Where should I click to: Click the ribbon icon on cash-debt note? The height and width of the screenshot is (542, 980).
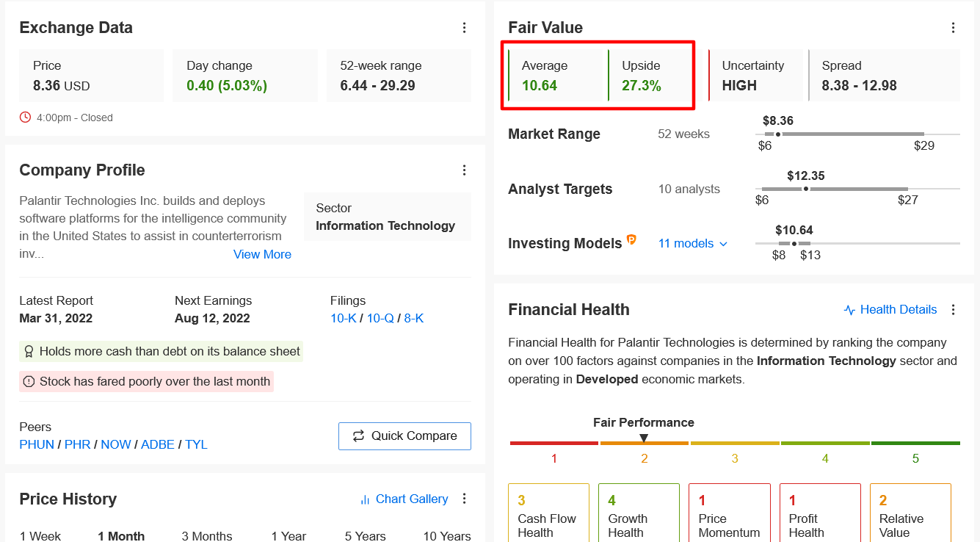click(x=29, y=352)
